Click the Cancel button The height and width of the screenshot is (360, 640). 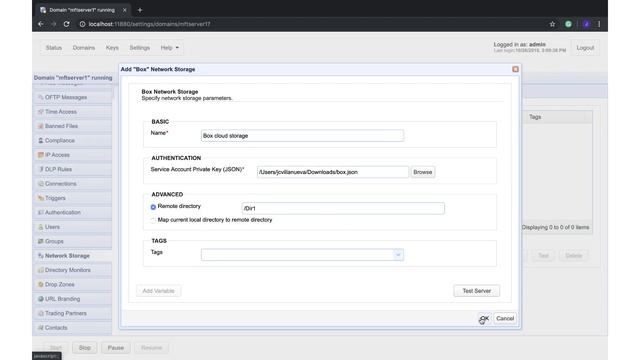tap(505, 318)
